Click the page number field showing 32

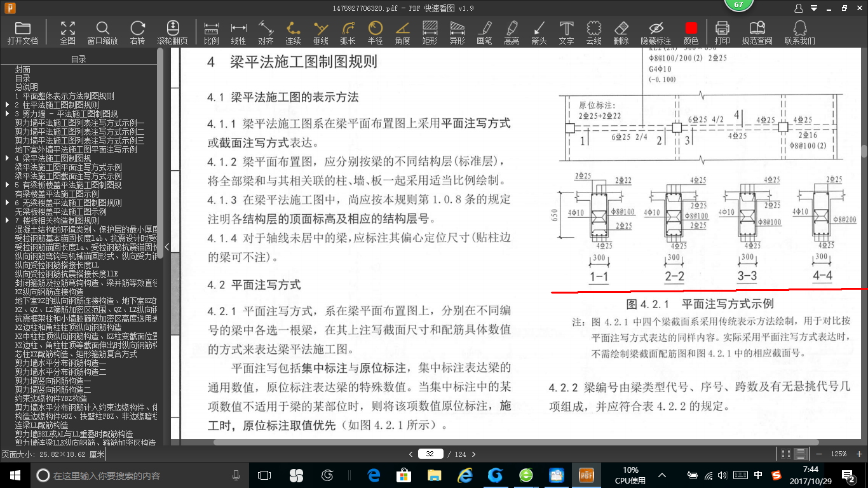click(x=431, y=454)
